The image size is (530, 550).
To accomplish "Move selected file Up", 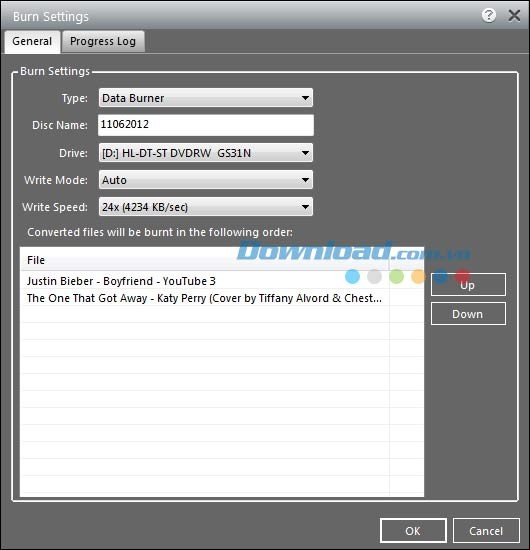I will (x=468, y=284).
